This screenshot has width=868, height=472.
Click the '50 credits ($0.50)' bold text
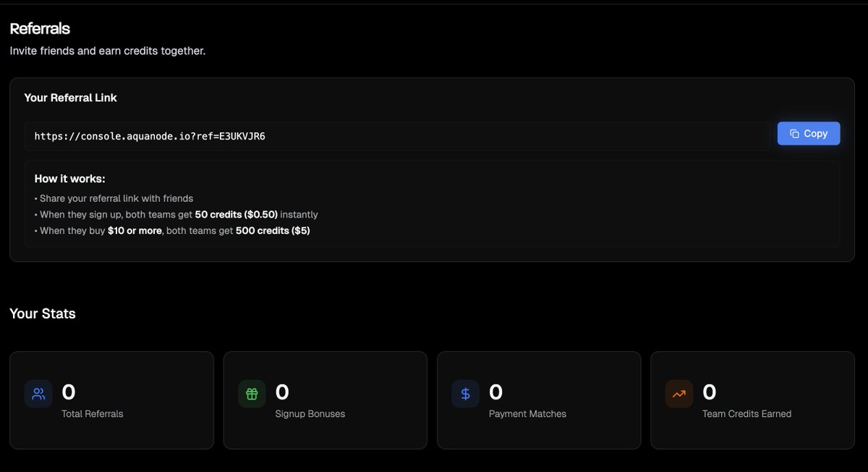point(237,214)
